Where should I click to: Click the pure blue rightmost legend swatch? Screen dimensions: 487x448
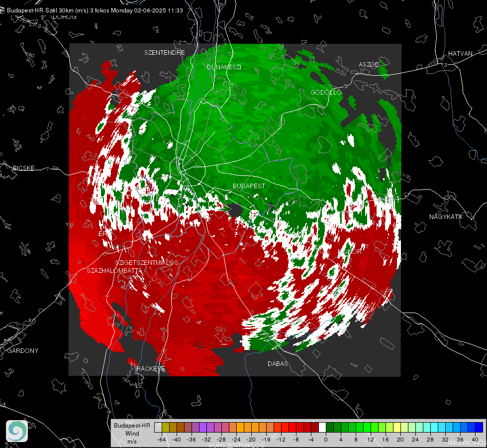tap(479, 427)
